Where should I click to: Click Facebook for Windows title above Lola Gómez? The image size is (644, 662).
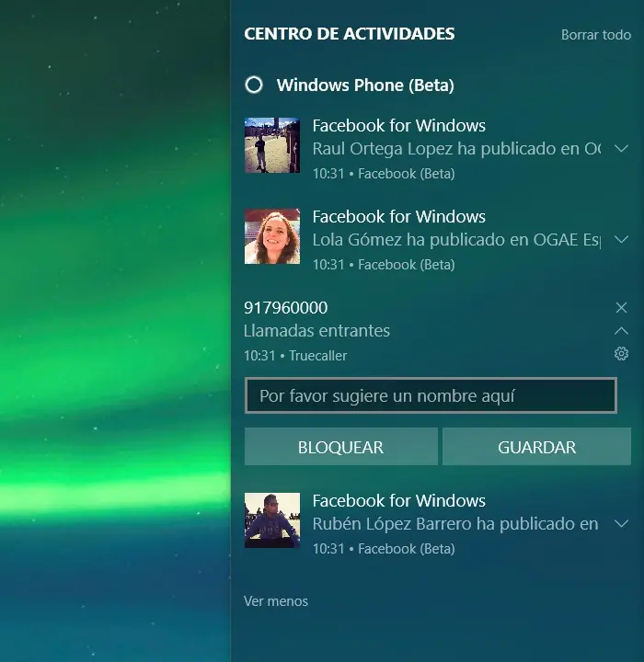[399, 216]
